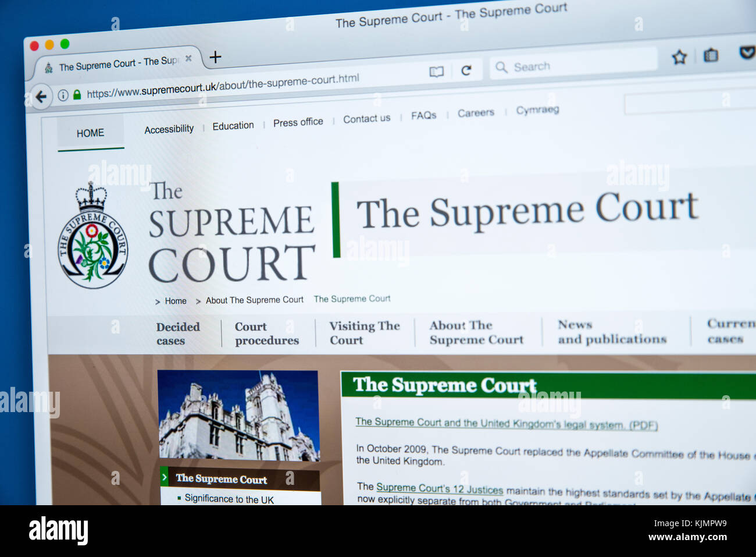This screenshot has height=557, width=756.
Task: Expand The Supreme Court sidebar section
Action: [240, 479]
